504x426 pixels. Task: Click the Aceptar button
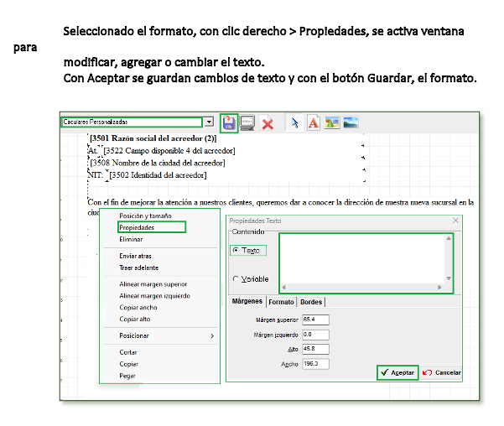397,372
